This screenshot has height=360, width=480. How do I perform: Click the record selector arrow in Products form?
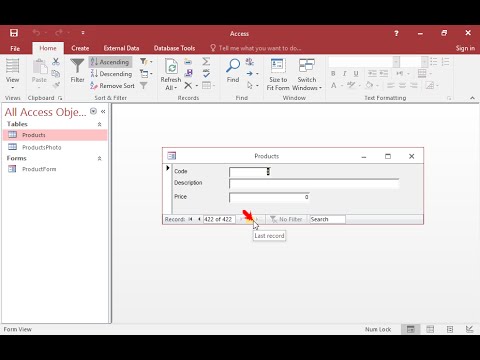coord(168,168)
